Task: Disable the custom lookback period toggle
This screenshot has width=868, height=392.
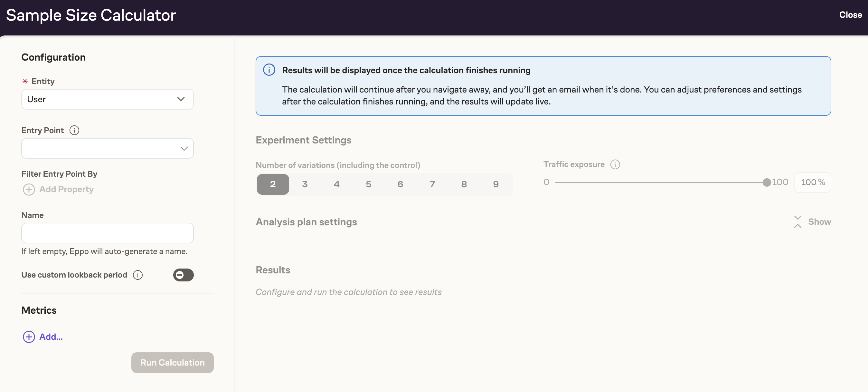Action: click(x=183, y=275)
